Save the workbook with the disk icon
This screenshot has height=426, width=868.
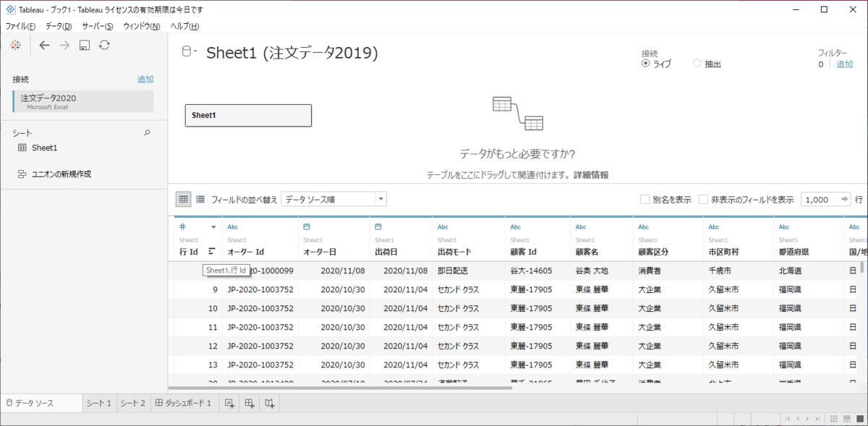click(x=85, y=45)
